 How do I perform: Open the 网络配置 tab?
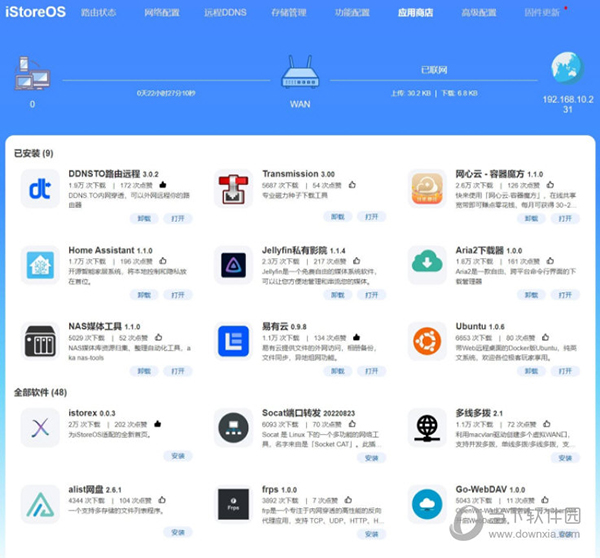pyautogui.click(x=162, y=13)
